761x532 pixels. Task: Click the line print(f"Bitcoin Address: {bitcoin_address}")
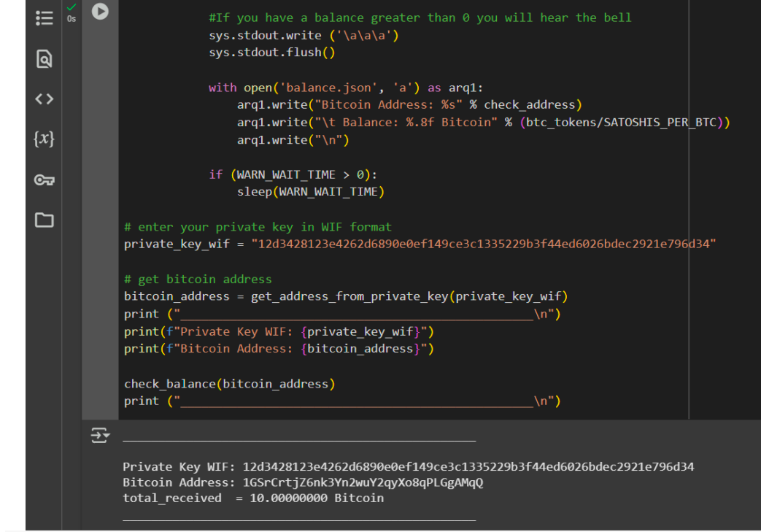click(x=279, y=349)
